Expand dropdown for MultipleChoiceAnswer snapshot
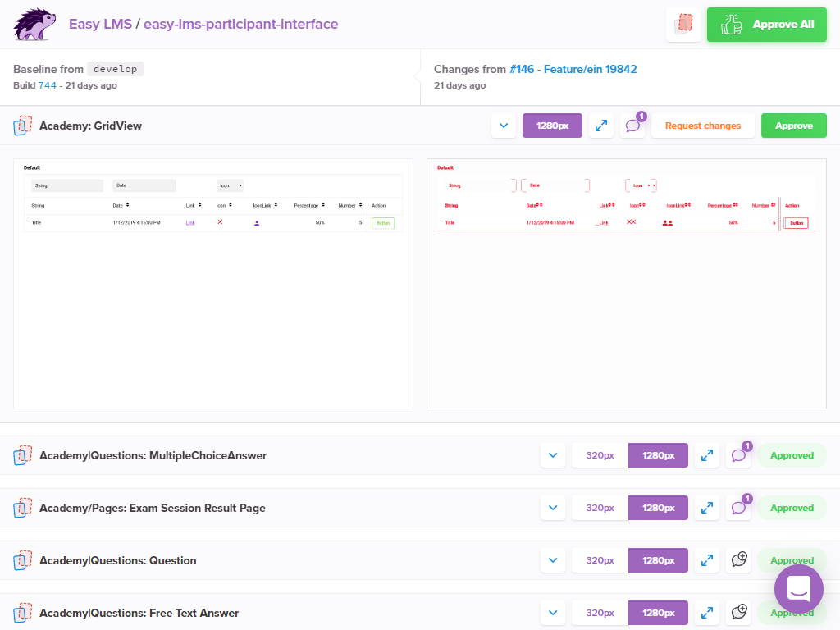Image resolution: width=840 pixels, height=630 pixels. tap(553, 455)
